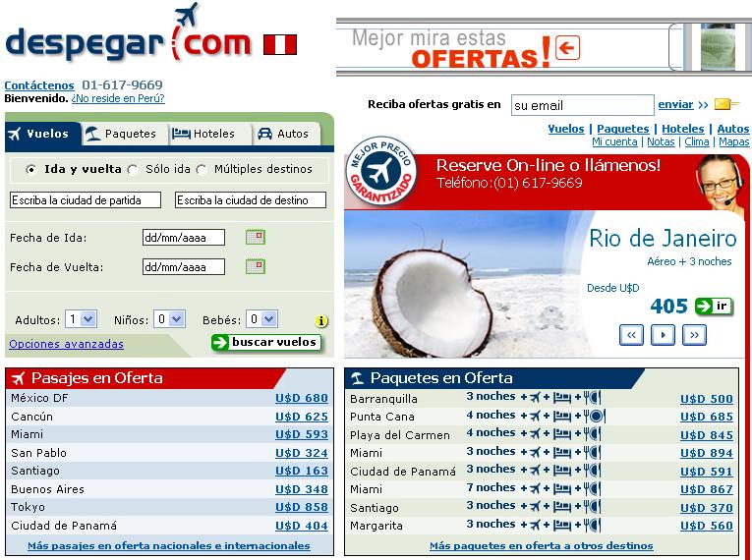Click the previous offer arrow button
This screenshot has height=560, width=752.
[x=631, y=335]
